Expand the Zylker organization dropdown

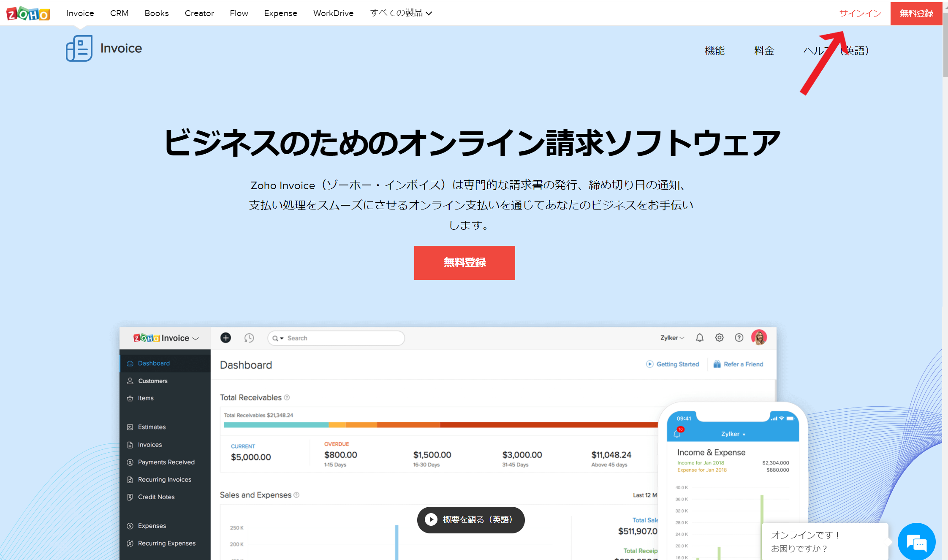(672, 338)
